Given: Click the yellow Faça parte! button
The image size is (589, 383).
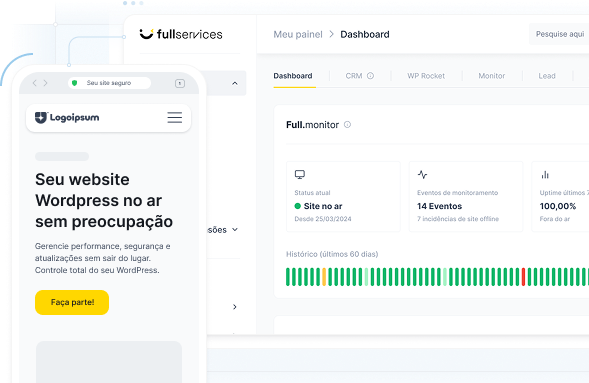Looking at the screenshot, I should (72, 302).
